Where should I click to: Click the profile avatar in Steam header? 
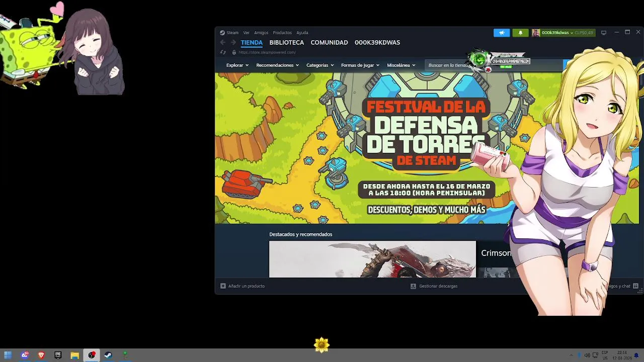(536, 33)
